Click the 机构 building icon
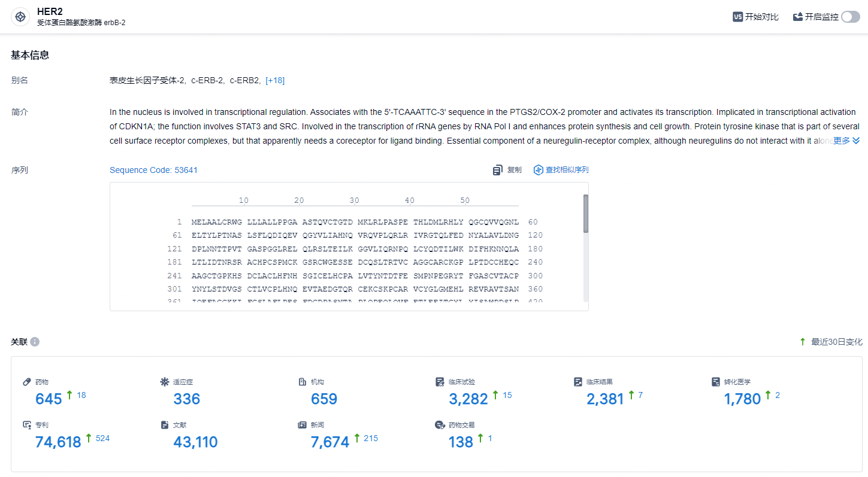The width and height of the screenshot is (868, 477). pyautogui.click(x=303, y=382)
